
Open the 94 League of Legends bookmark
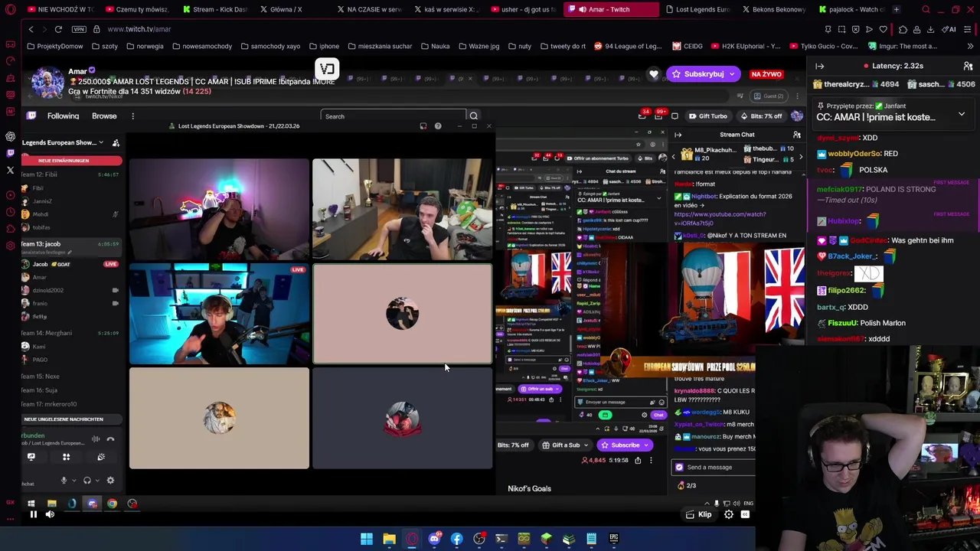coord(627,46)
